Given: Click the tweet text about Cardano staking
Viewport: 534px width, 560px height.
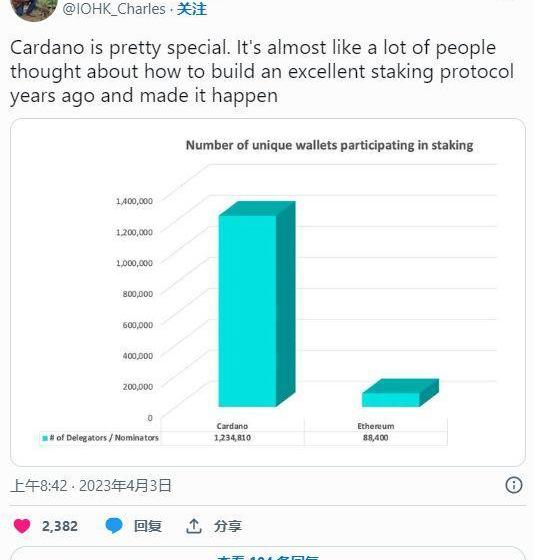Looking at the screenshot, I should (262, 71).
